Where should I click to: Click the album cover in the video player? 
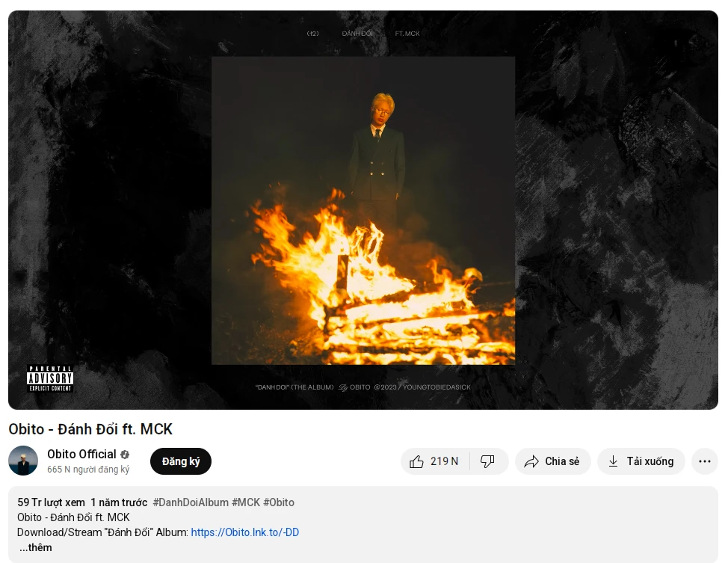coord(363,210)
